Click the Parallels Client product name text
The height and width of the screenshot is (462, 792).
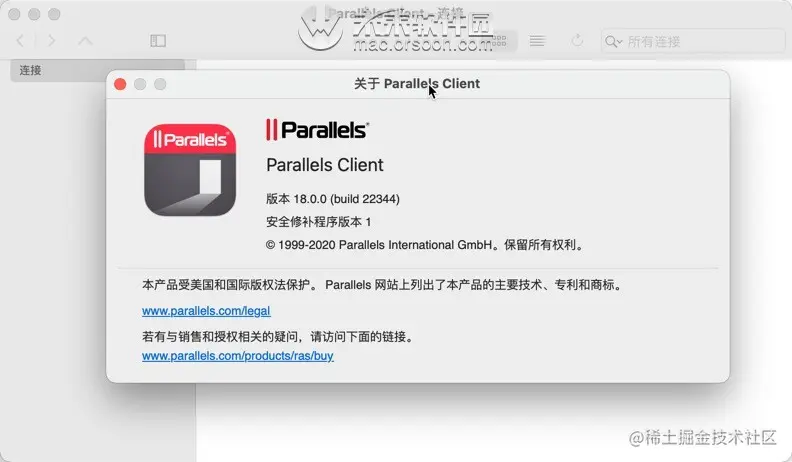pyautogui.click(x=325, y=165)
